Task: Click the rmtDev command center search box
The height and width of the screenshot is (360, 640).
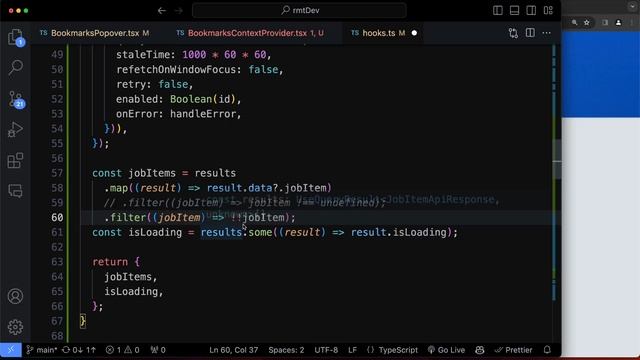Action: tap(299, 11)
